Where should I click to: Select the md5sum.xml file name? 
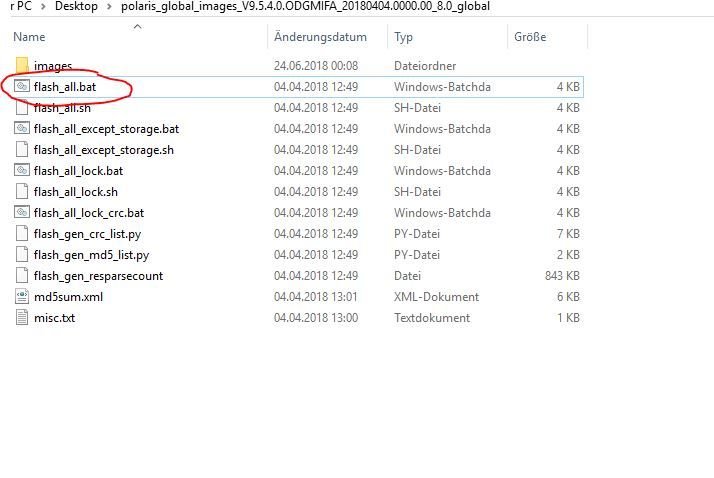tap(68, 297)
